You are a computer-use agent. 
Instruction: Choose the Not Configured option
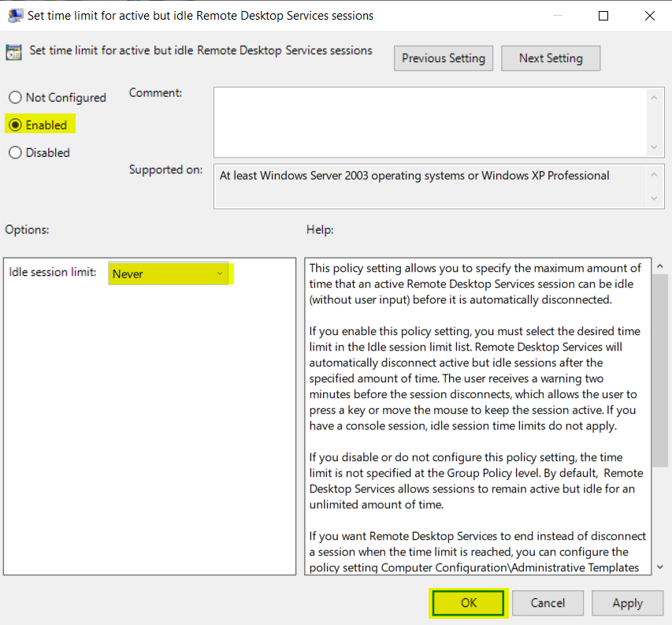[14, 97]
